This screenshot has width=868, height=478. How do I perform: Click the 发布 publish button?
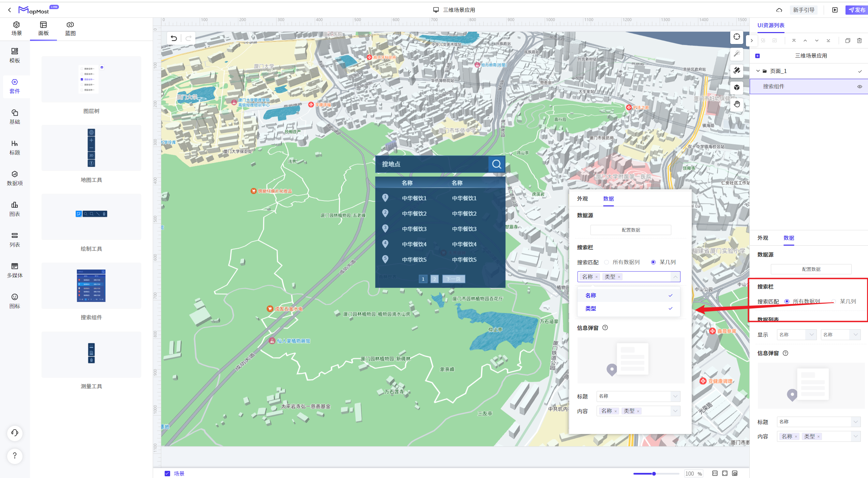point(856,10)
